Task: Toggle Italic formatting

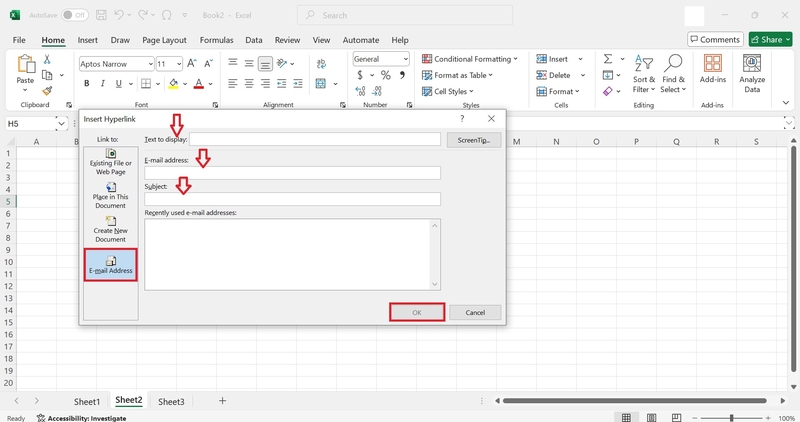Action: pyautogui.click(x=103, y=83)
